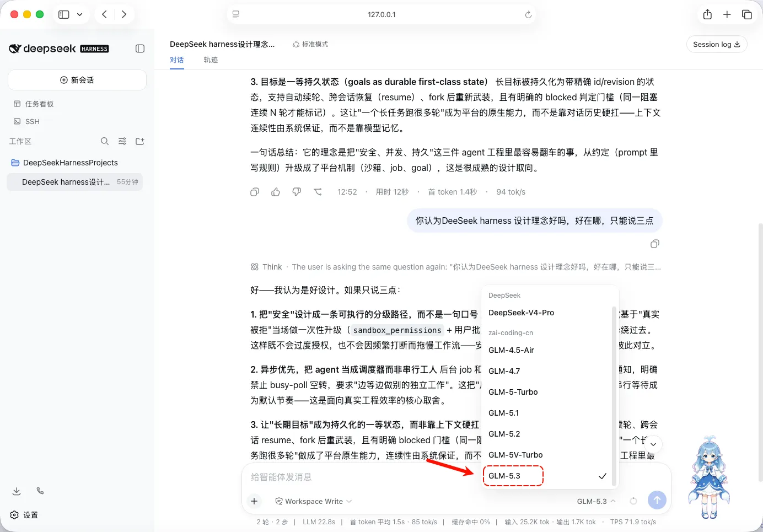Jump to latest with the down-chevron button
The image size is (763, 532).
click(653, 444)
